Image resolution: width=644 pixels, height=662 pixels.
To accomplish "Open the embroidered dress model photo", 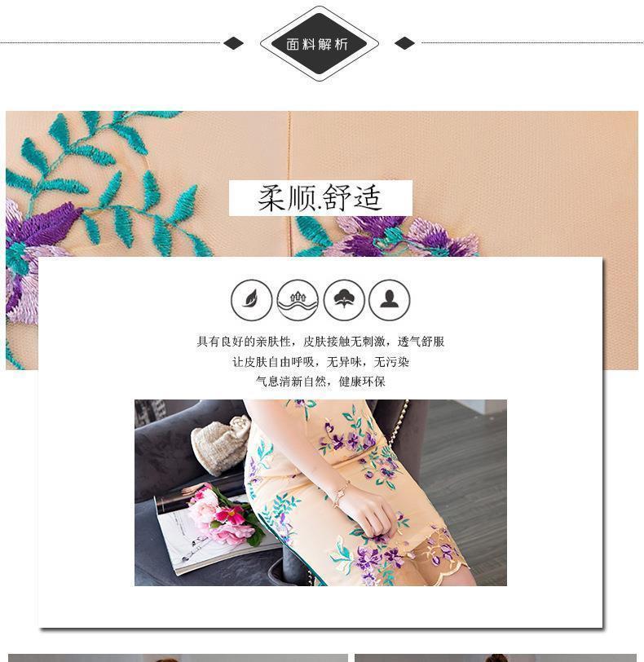I will click(x=320, y=492).
